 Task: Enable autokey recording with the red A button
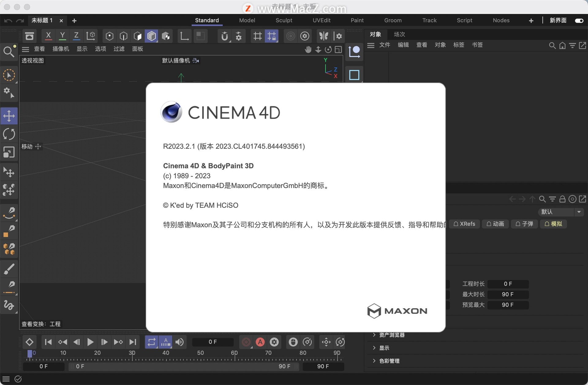tap(260, 342)
